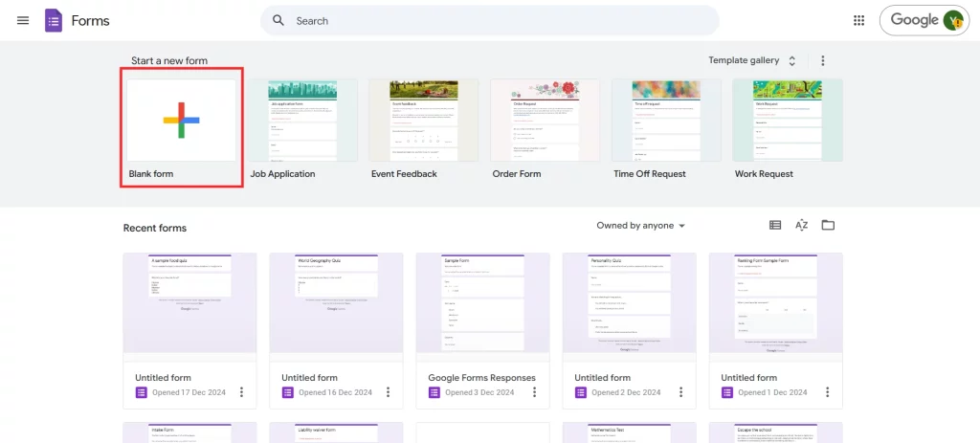Click the Opened 1 Dec 2024 text
Image resolution: width=980 pixels, height=443 pixels.
pos(772,392)
